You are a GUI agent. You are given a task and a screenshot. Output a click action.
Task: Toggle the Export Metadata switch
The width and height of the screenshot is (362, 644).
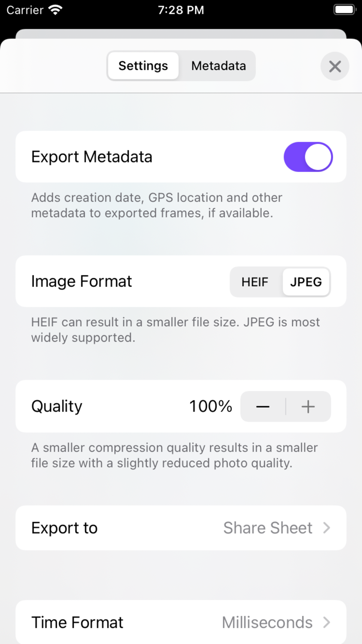(308, 157)
